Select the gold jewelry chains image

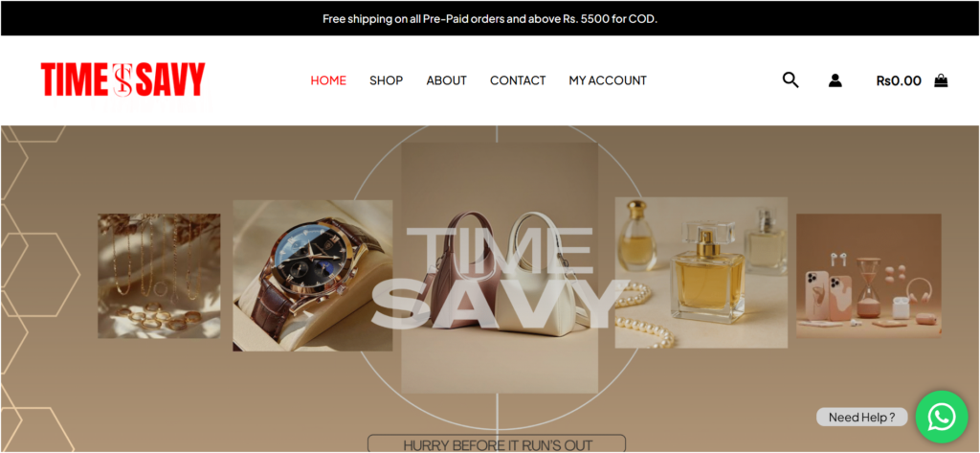pyautogui.click(x=159, y=276)
